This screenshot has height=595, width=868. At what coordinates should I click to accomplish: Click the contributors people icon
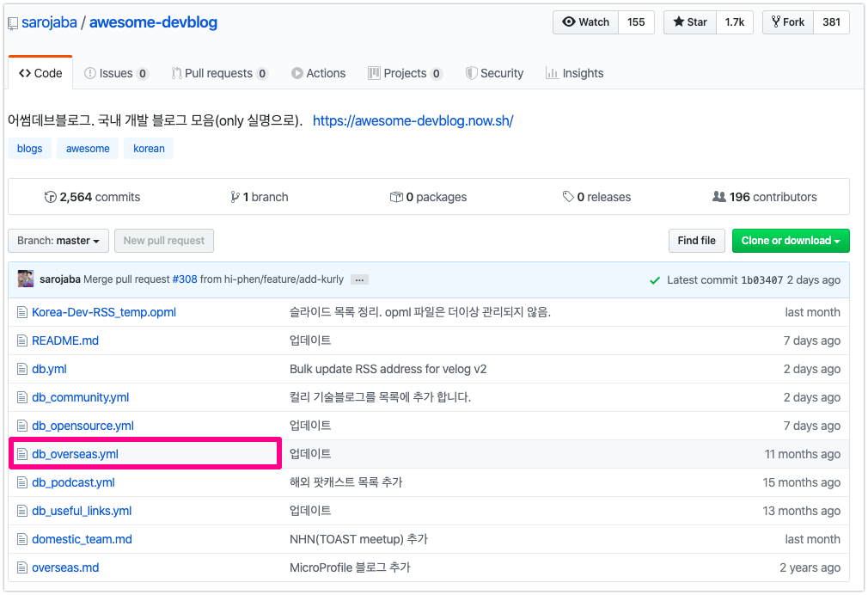pyautogui.click(x=718, y=197)
